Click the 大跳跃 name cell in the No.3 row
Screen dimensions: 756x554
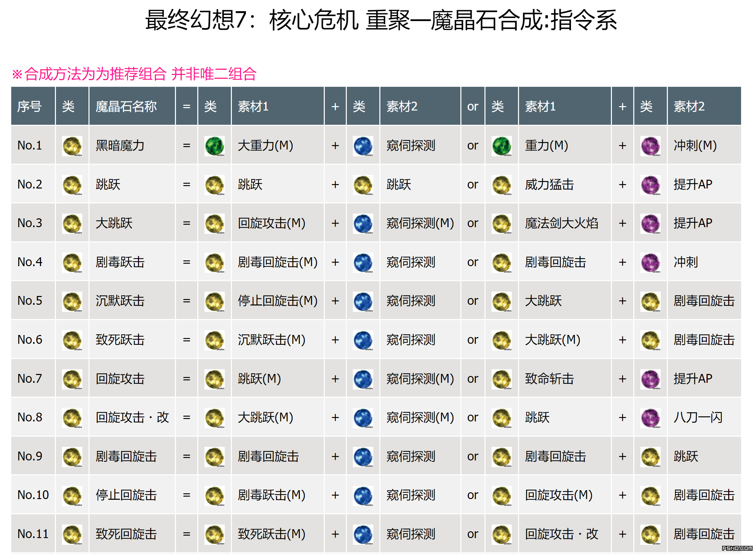pos(132,223)
